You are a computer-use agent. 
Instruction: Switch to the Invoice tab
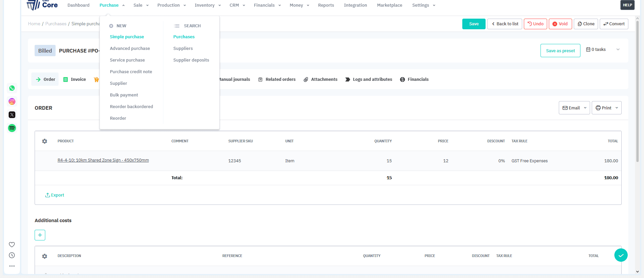[x=75, y=79]
